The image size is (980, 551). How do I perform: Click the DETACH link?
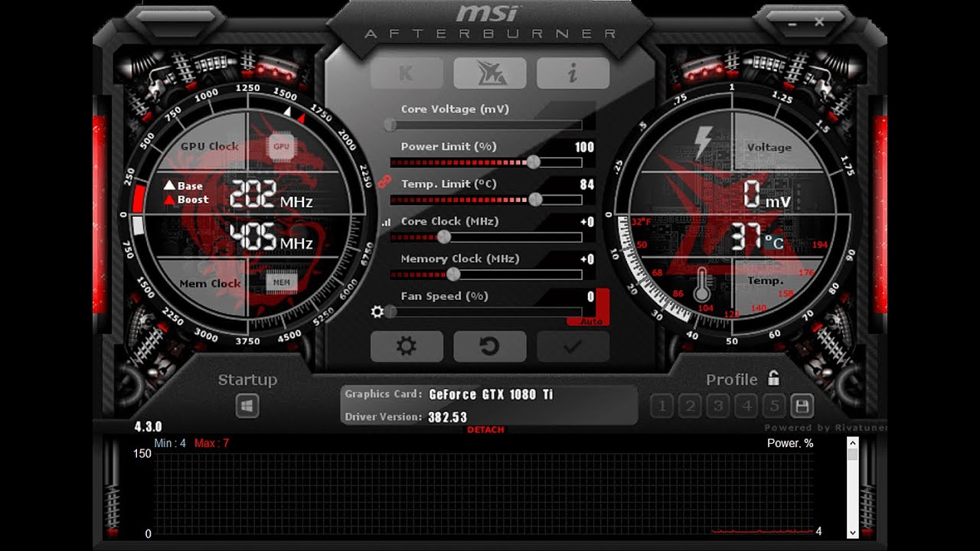(x=485, y=430)
